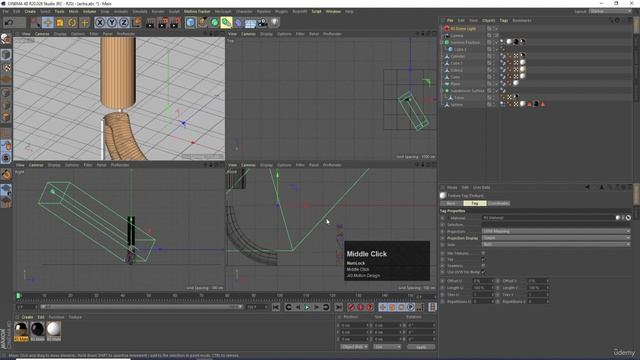Click the Spline Pen tool icon
Viewport: 640px width, 360px height.
pyautogui.click(x=202, y=22)
